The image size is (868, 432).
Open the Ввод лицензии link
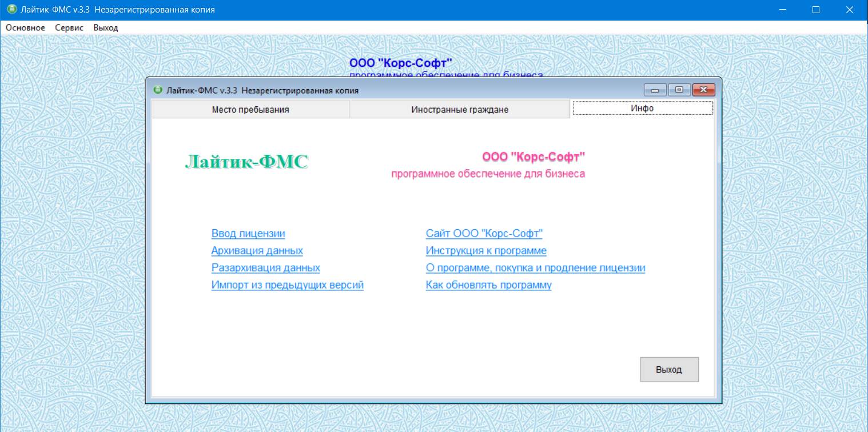pos(248,234)
